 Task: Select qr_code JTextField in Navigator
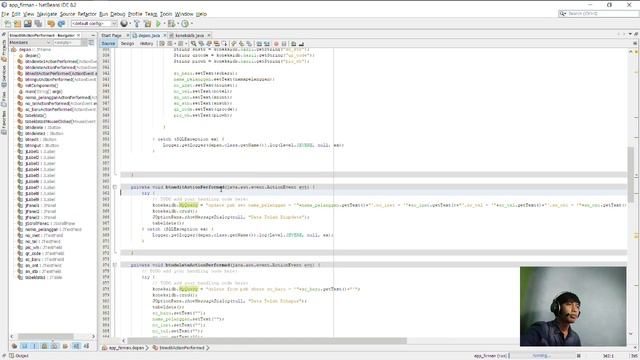(x=44, y=253)
